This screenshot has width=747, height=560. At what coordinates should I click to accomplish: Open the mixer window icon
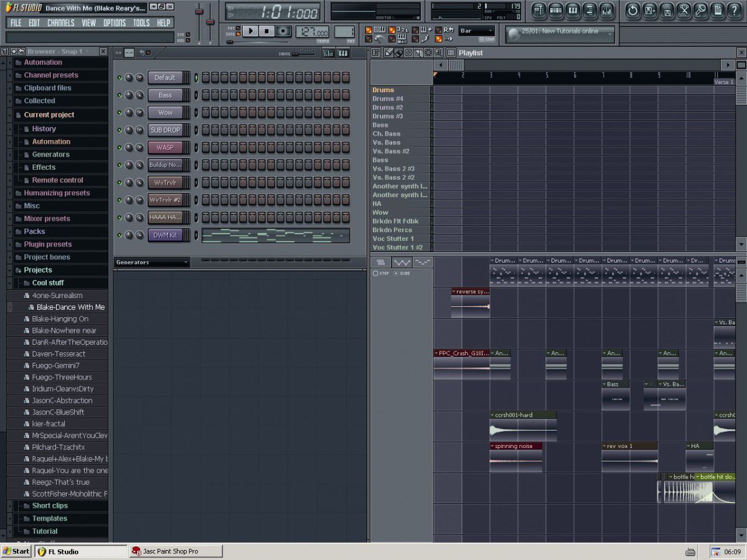606,10
